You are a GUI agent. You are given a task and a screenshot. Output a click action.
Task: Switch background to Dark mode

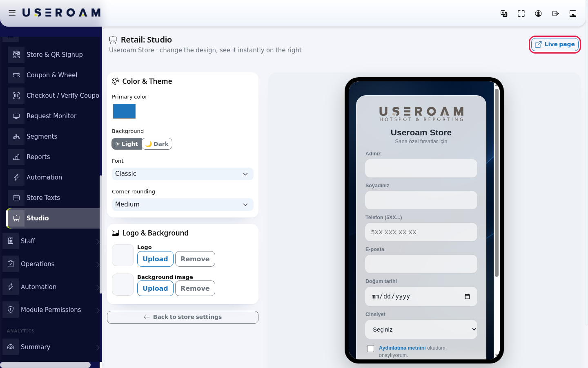coord(157,144)
